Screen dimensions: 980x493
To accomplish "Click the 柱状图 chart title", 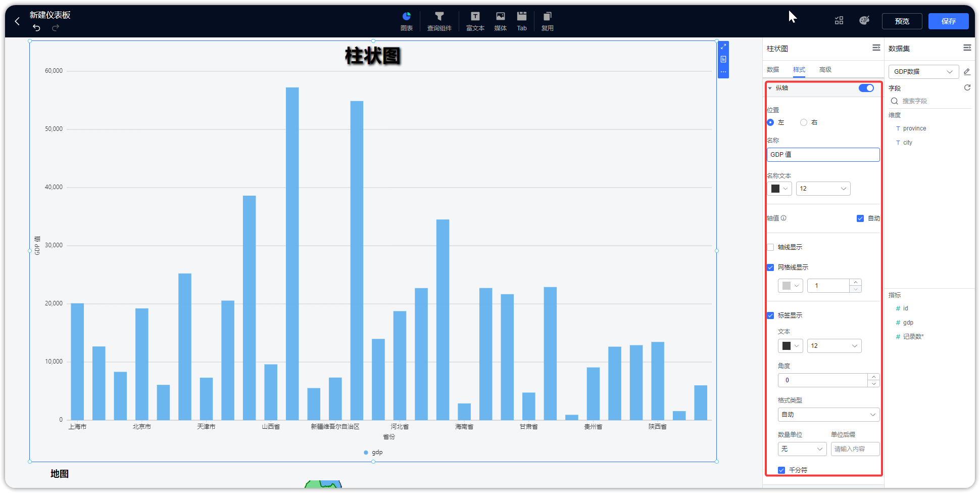I will tap(373, 56).
